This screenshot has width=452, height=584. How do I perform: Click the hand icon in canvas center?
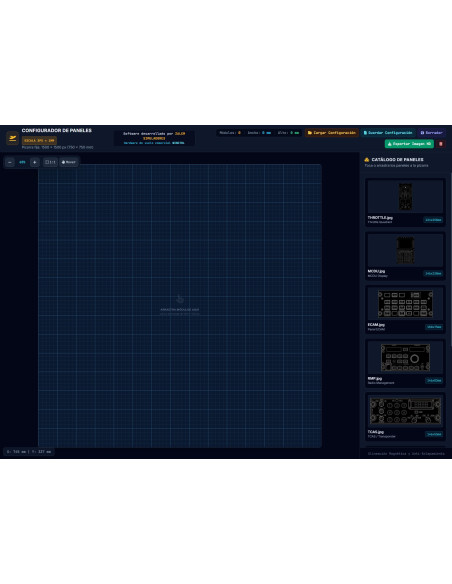(180, 299)
